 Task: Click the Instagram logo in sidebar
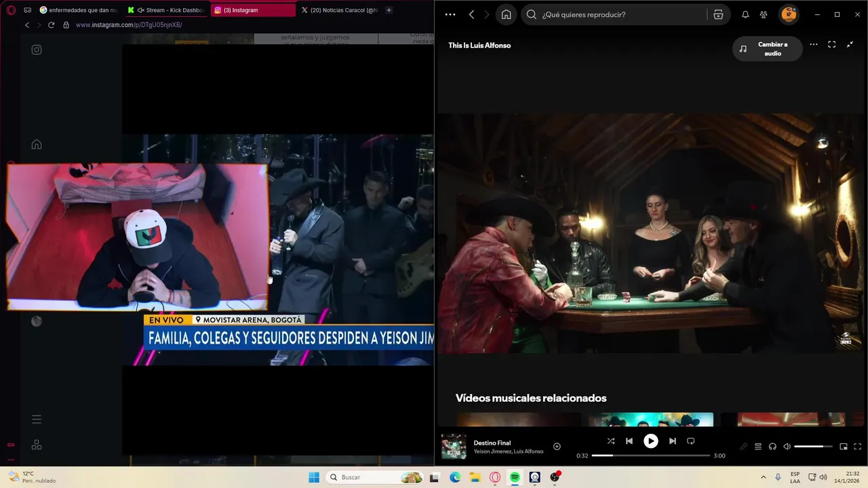[x=37, y=49]
